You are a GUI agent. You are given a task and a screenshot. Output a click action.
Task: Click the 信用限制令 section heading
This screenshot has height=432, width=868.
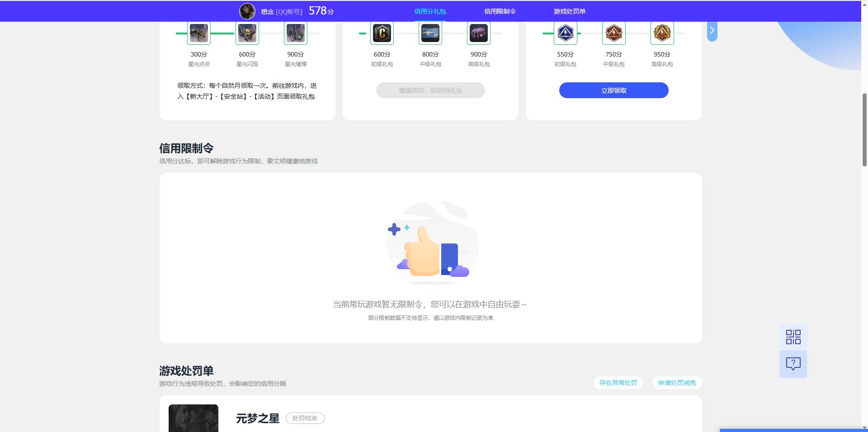point(186,148)
